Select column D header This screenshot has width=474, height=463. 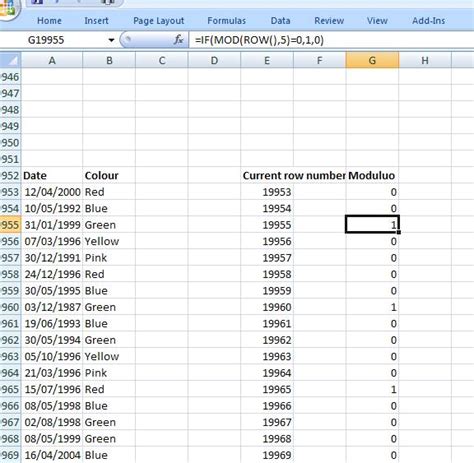(x=214, y=60)
